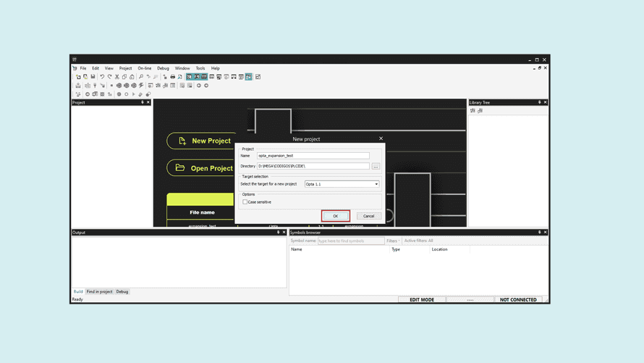The height and width of the screenshot is (363, 644).
Task: Click the new document toolbar icon
Action: tap(78, 77)
